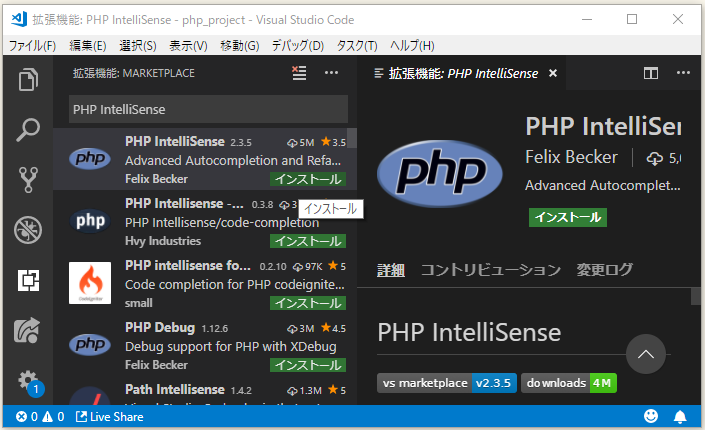Viewport: 705px width, 430px height.
Task: Select the Extensions view icon
Action: (x=28, y=280)
